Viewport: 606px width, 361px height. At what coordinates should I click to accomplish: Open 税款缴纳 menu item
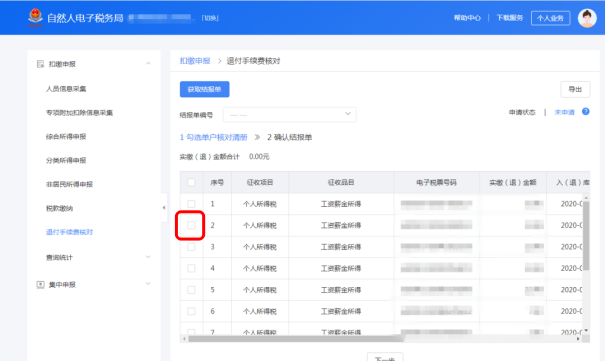tap(59, 208)
